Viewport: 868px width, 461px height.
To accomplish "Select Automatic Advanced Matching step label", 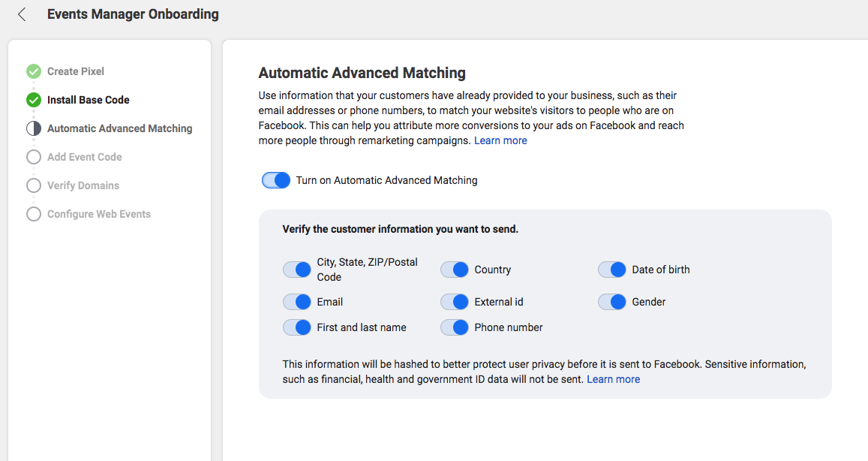I will pos(119,128).
